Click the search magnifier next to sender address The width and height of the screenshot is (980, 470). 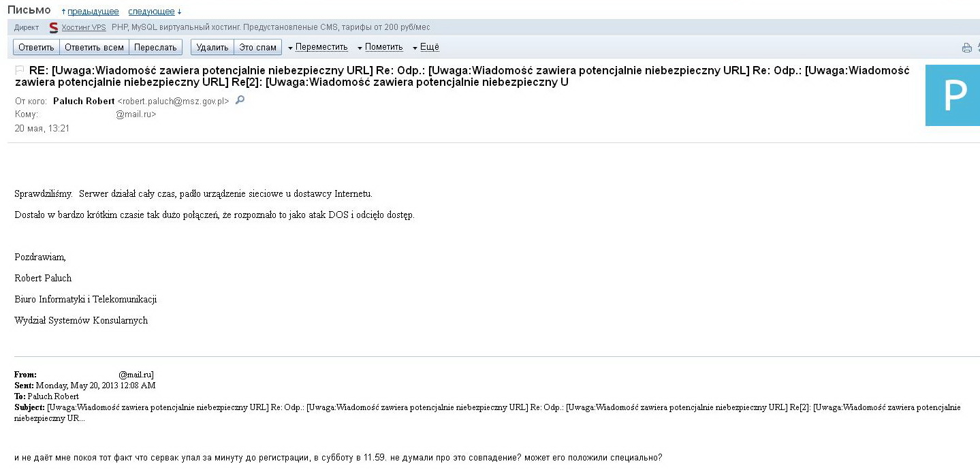click(240, 100)
